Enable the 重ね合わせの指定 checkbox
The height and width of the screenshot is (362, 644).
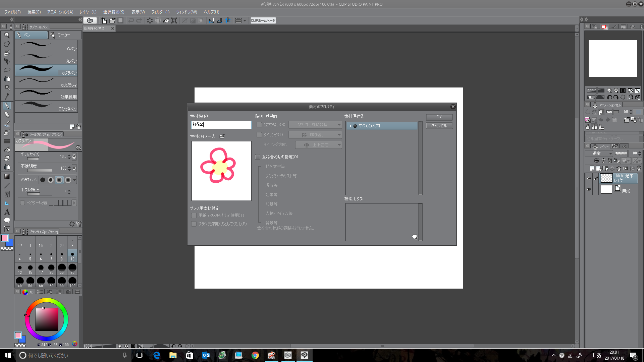[258, 157]
